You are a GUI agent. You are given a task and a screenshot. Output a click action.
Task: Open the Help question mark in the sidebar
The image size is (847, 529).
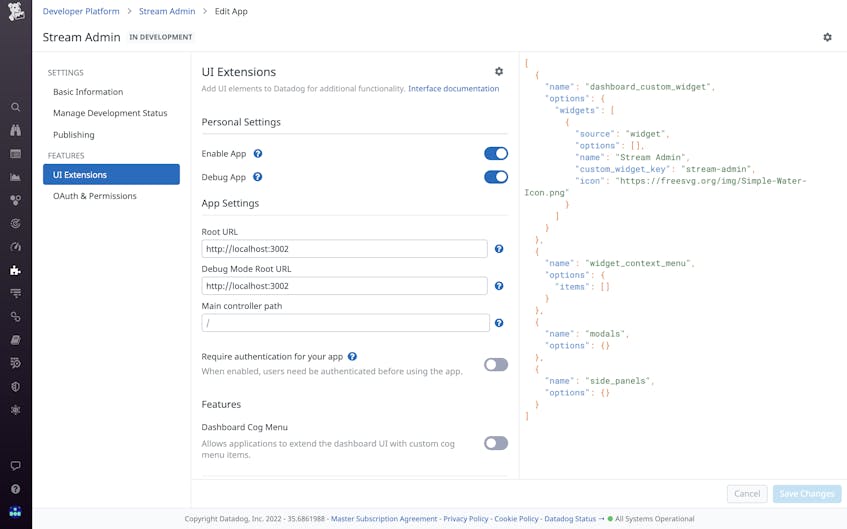tap(16, 489)
